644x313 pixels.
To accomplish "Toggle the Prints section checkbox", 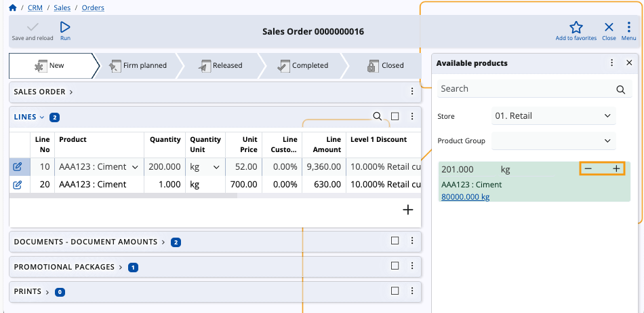I will [395, 291].
